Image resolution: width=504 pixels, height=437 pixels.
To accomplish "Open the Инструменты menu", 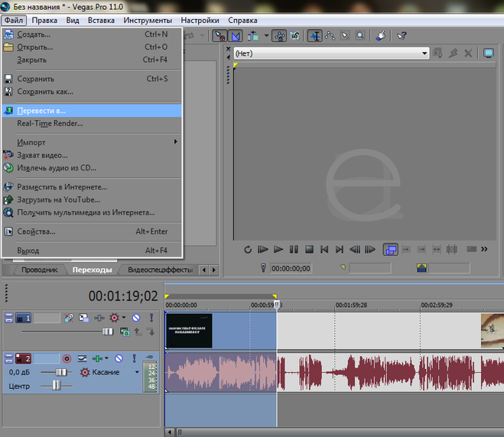I will tap(148, 20).
